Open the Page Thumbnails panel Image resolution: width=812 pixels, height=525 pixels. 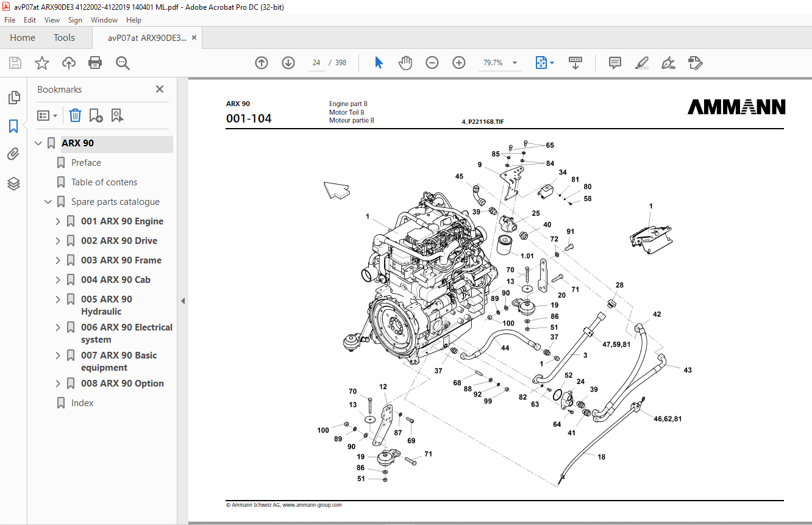pyautogui.click(x=14, y=97)
